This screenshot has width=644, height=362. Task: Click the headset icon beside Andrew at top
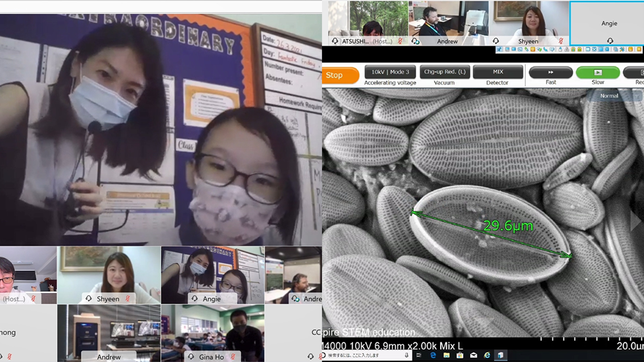pos(416,41)
